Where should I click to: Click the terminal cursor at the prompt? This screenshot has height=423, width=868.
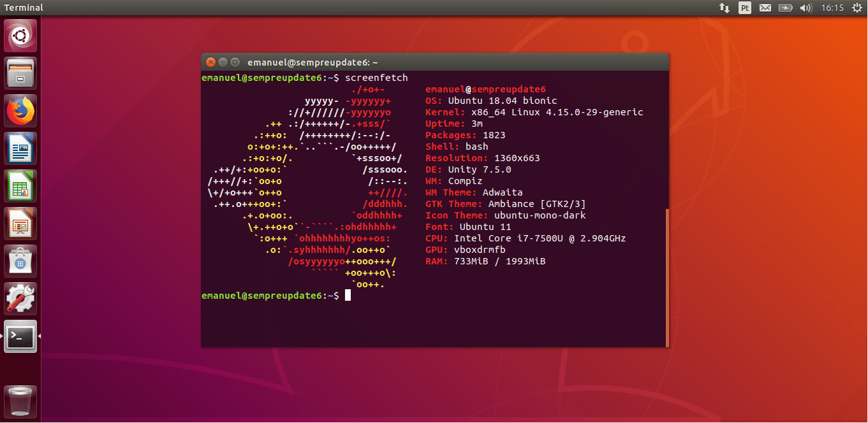(348, 296)
